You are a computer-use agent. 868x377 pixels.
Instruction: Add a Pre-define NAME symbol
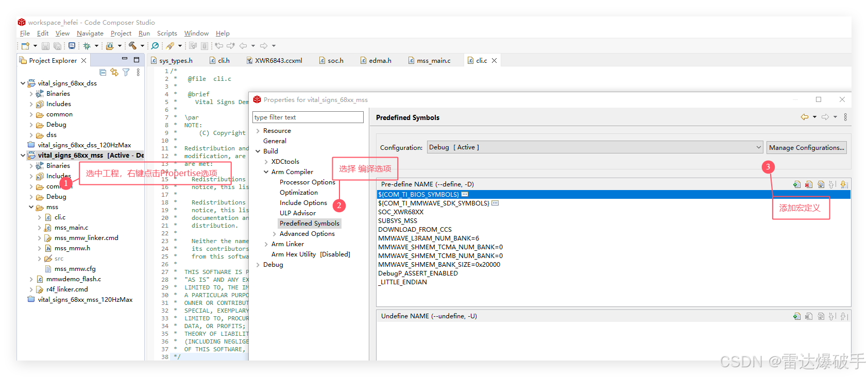pos(797,184)
